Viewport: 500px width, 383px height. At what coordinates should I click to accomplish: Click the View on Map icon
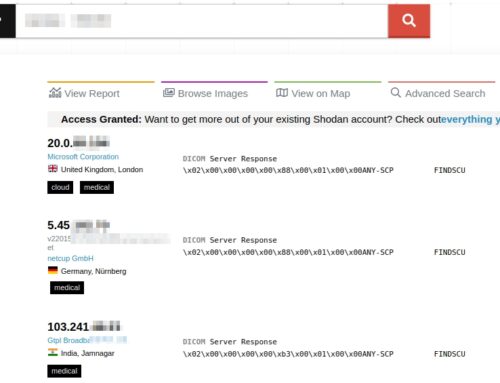click(x=282, y=93)
